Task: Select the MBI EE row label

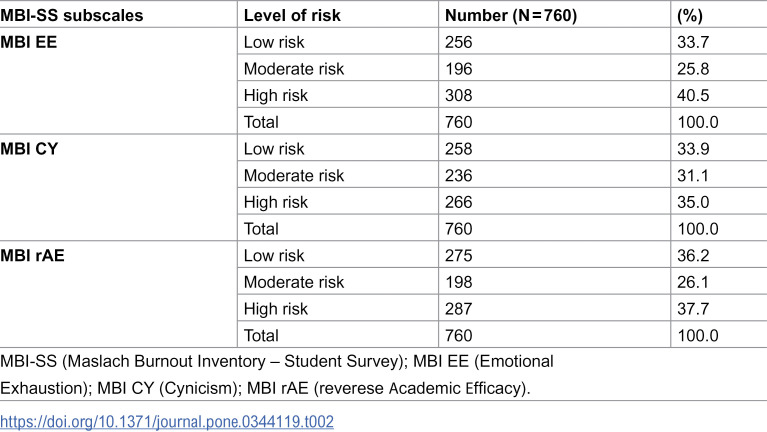Action: tap(29, 42)
